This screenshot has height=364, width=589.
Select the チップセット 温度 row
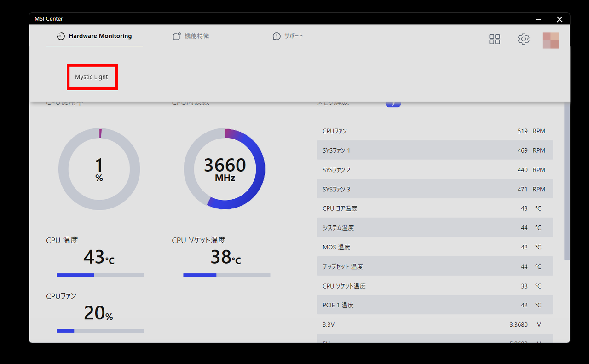point(435,266)
